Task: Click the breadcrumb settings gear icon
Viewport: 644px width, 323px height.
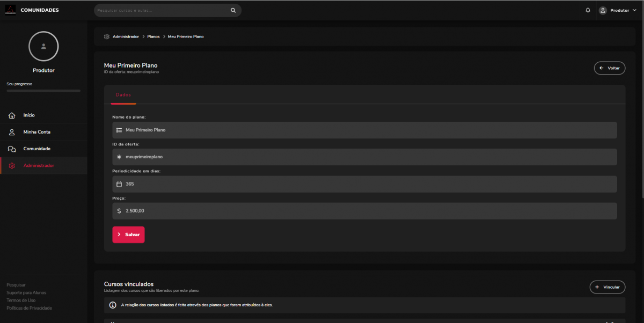Action: tap(107, 36)
